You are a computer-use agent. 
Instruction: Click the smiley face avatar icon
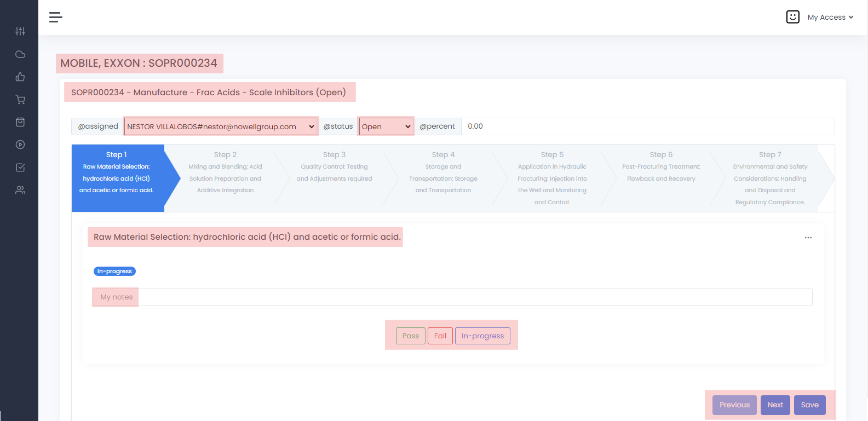(x=792, y=17)
